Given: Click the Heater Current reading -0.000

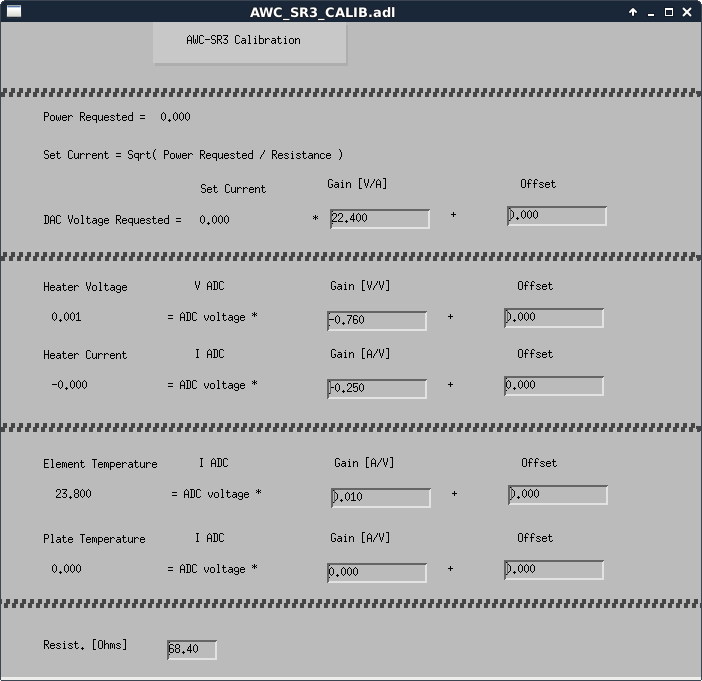Looking at the screenshot, I should [x=69, y=385].
